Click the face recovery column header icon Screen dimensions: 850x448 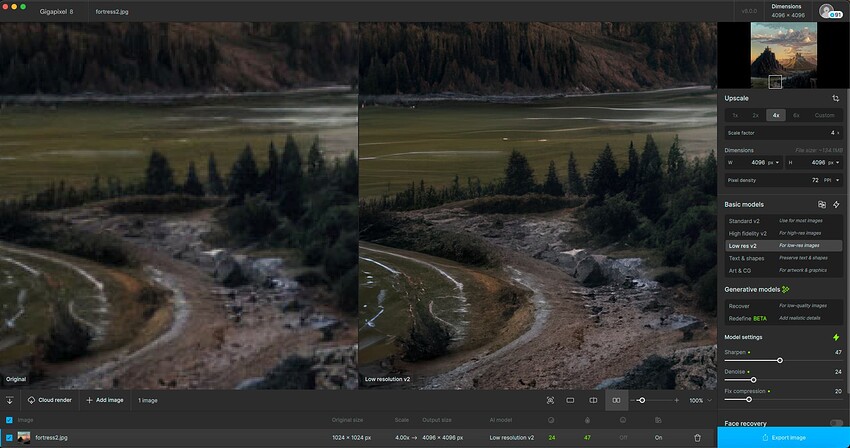[623, 420]
